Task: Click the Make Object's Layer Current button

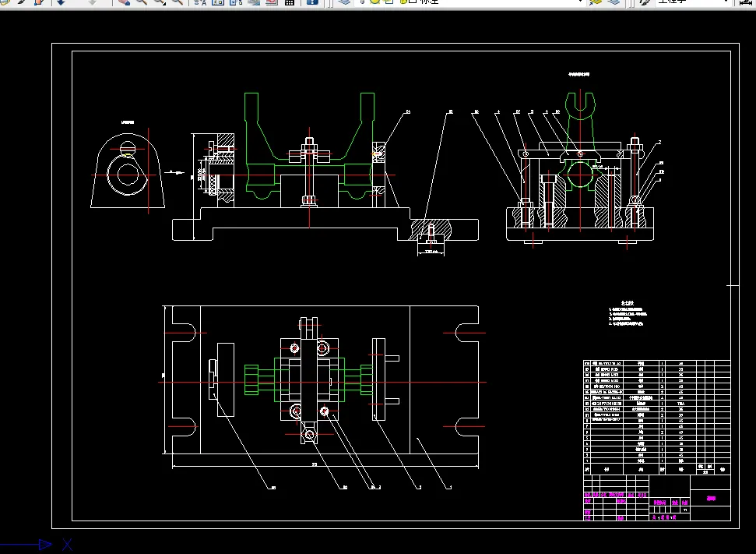Action: [x=595, y=2]
